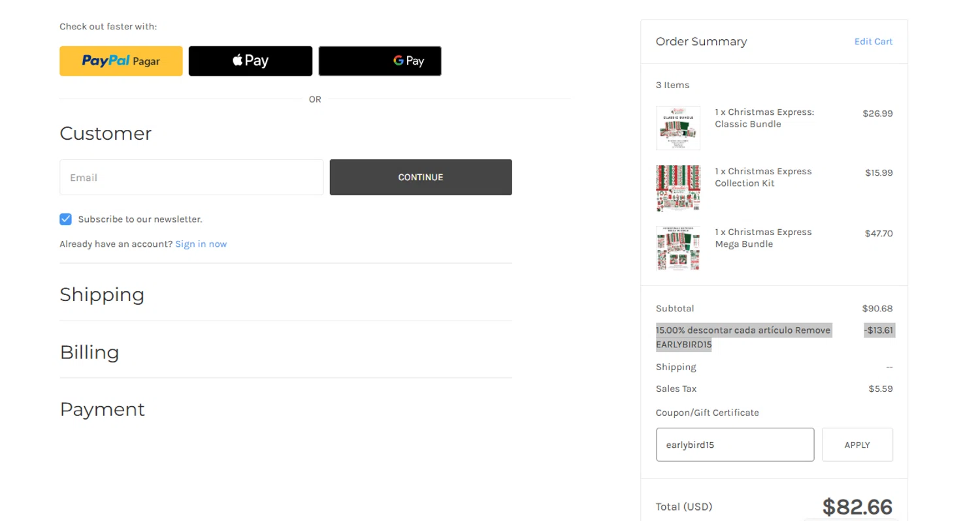Viewport: 980px width, 521px height.
Task: Click the Order Summary title
Action: [701, 41]
